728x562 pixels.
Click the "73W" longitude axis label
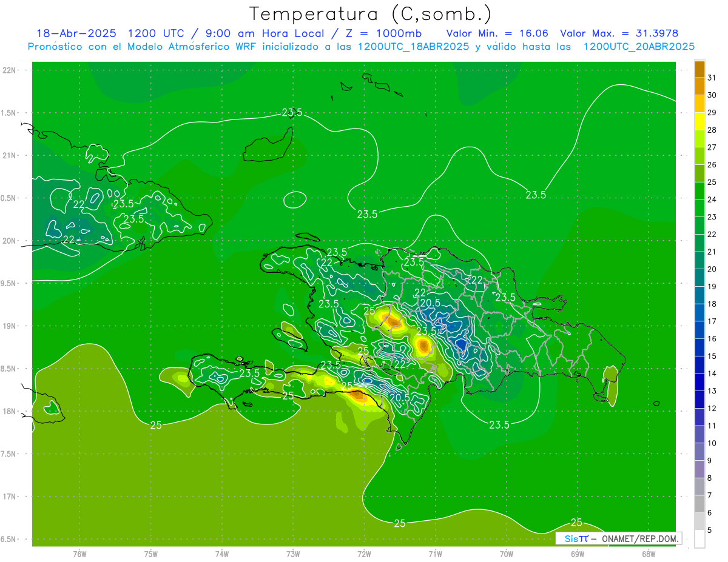point(293,554)
